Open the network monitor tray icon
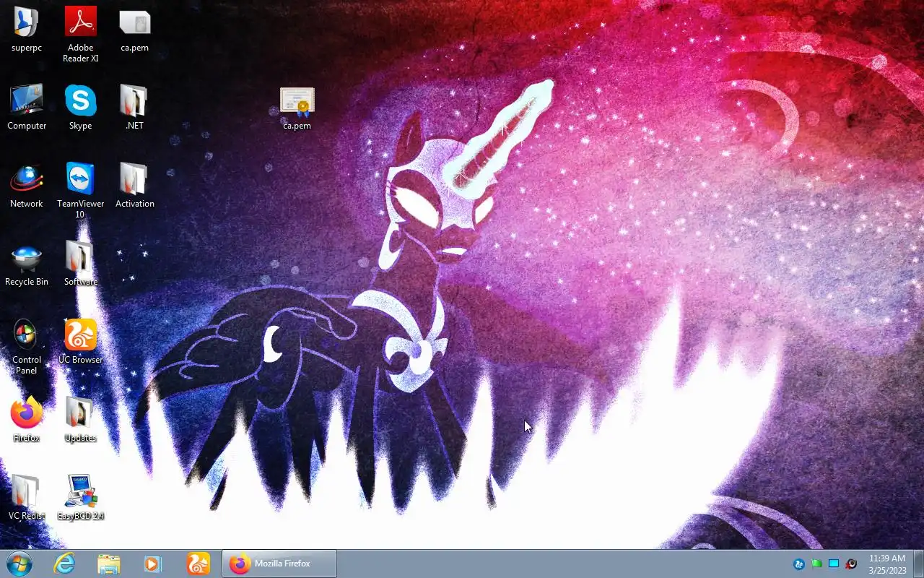The height and width of the screenshot is (578, 924). tap(834, 564)
